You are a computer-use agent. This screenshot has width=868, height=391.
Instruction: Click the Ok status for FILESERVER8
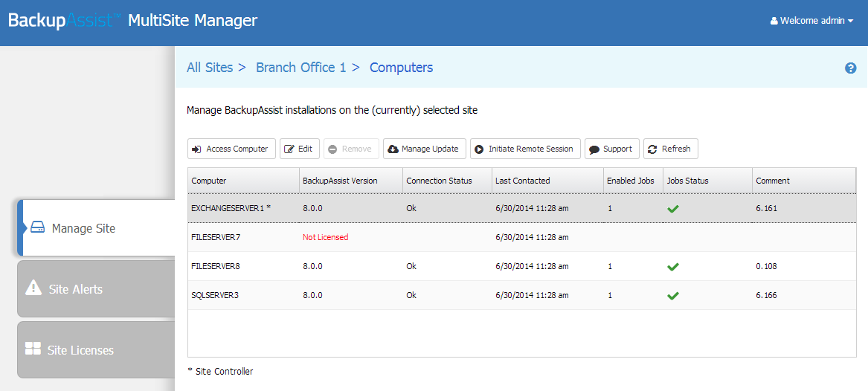point(411,267)
